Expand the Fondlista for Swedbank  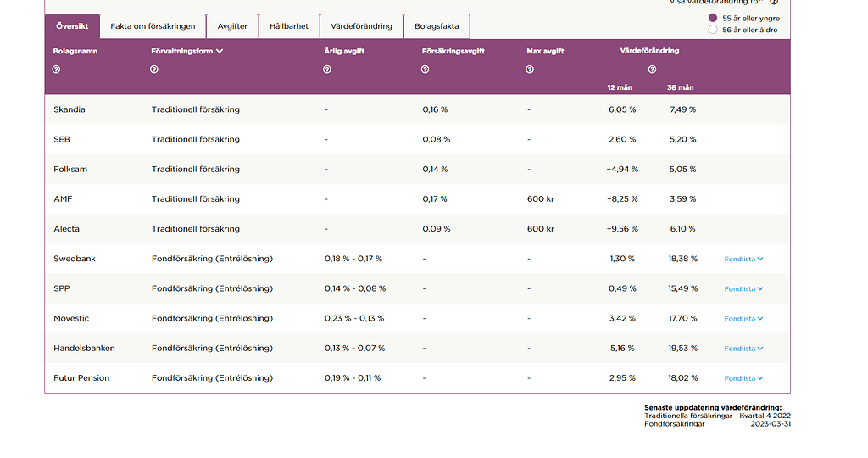point(743,259)
